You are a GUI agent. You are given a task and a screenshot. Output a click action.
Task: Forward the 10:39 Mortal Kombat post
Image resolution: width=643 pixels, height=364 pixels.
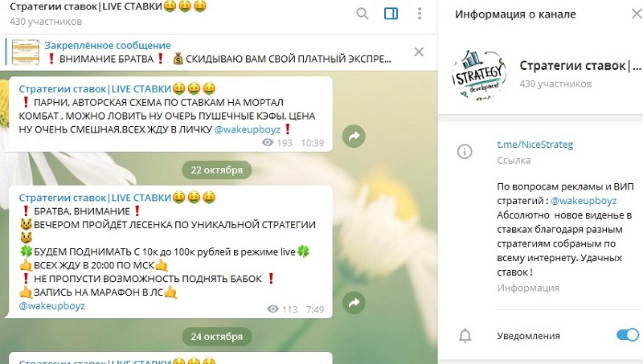354,136
